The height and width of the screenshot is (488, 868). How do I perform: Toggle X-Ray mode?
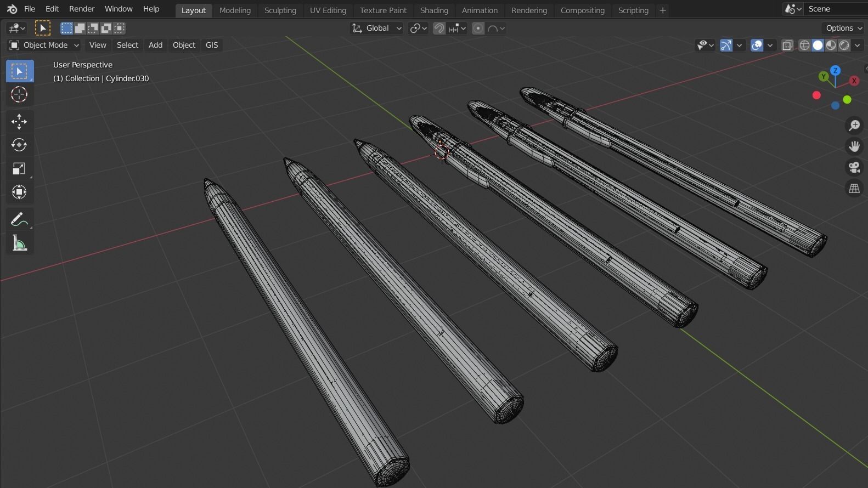(x=787, y=45)
